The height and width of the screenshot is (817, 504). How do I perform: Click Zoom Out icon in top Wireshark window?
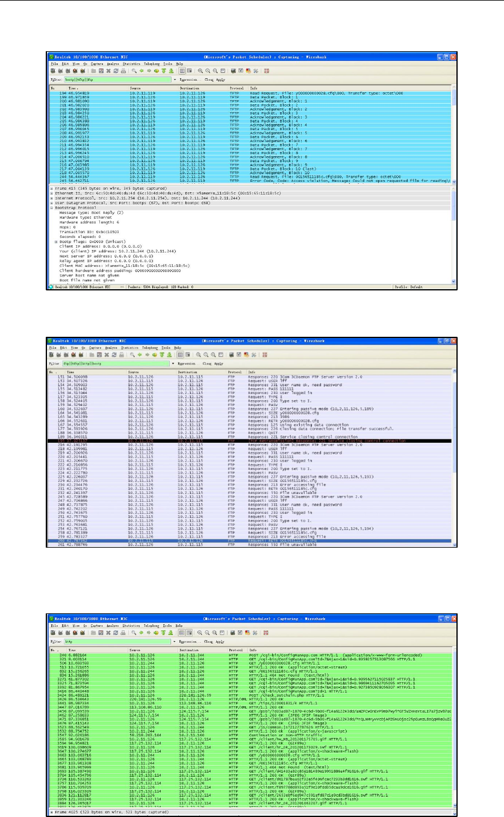(207, 71)
